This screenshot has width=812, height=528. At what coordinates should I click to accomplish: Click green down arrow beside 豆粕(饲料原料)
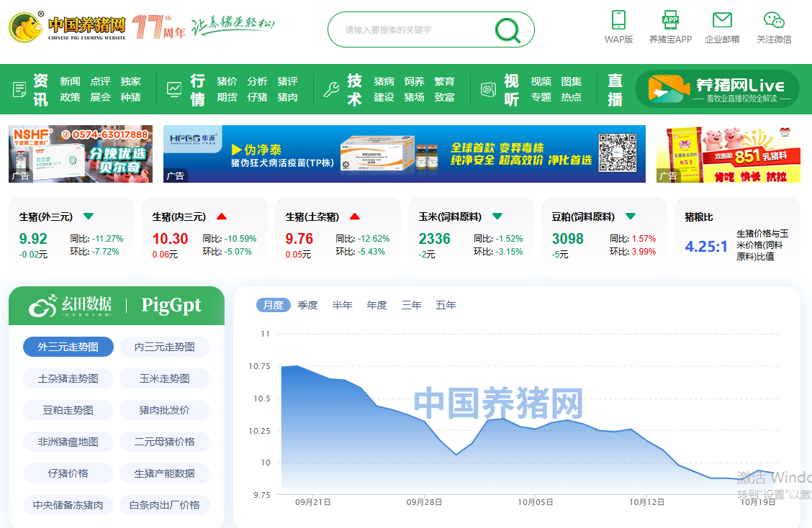630,217
